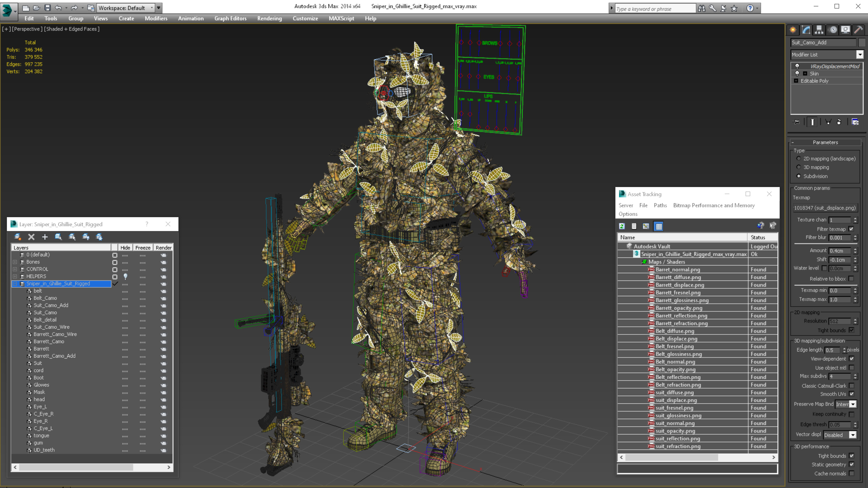Click the Undo arrow icon
Image resolution: width=868 pixels, height=488 pixels.
pos(58,8)
